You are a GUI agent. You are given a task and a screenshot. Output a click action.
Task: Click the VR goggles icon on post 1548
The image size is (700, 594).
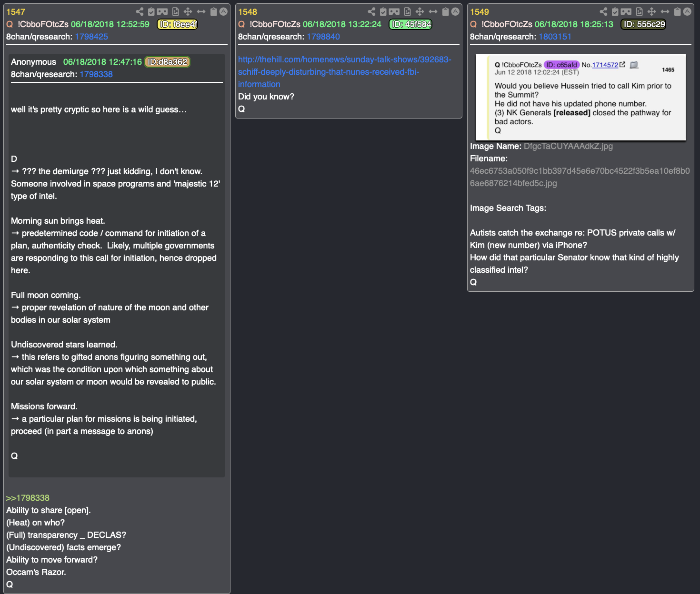[x=394, y=11]
